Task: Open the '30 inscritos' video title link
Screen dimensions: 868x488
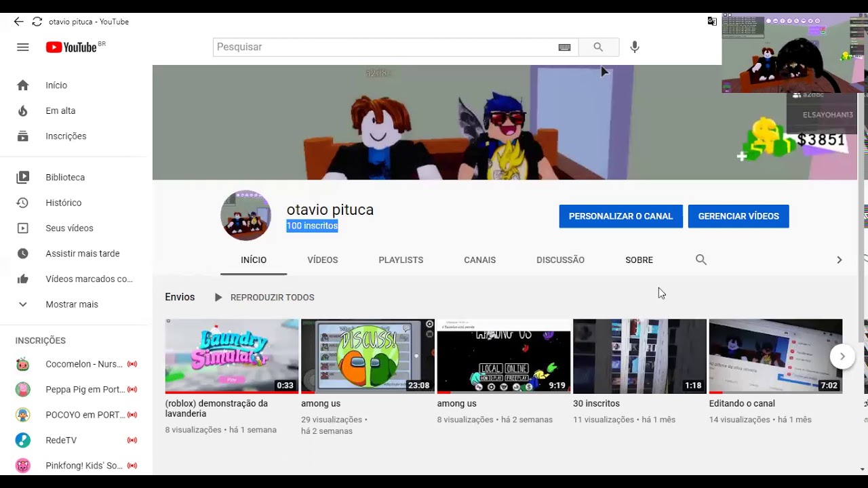Action: (596, 403)
